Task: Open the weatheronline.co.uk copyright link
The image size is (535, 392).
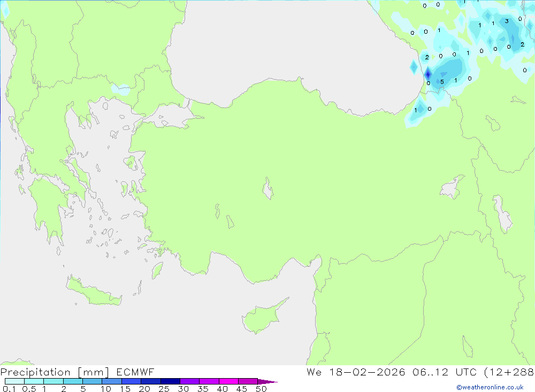Action: pos(490,387)
